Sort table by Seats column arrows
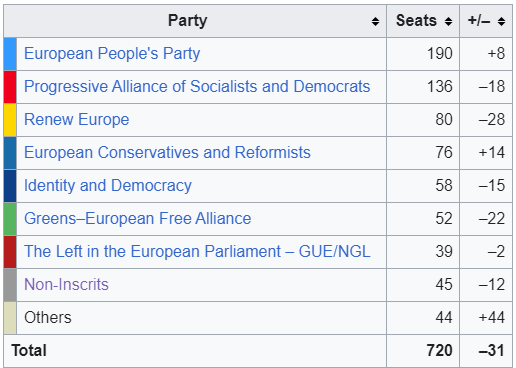This screenshot has height=368, width=516. [448, 21]
